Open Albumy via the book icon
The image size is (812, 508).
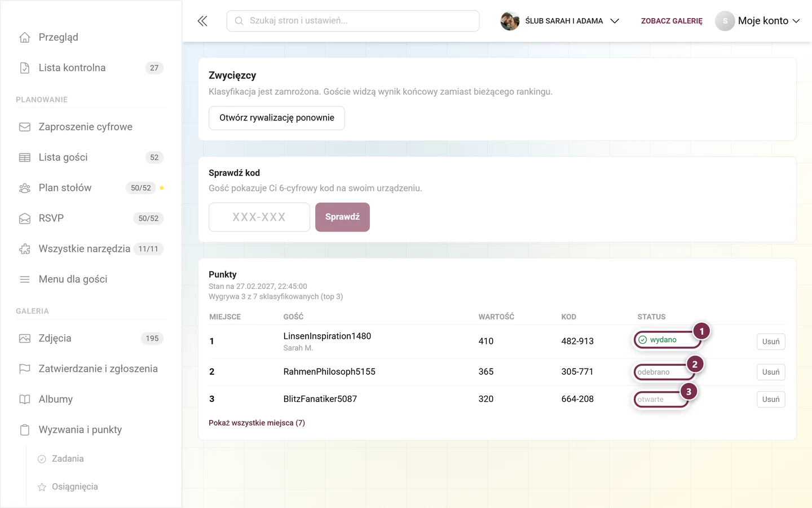tap(25, 400)
